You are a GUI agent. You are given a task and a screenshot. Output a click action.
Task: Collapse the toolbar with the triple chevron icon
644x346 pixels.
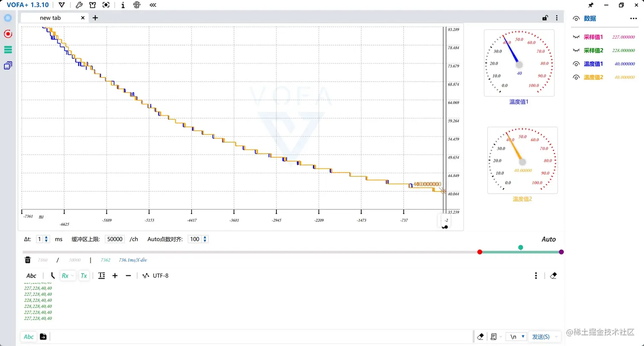point(153,5)
